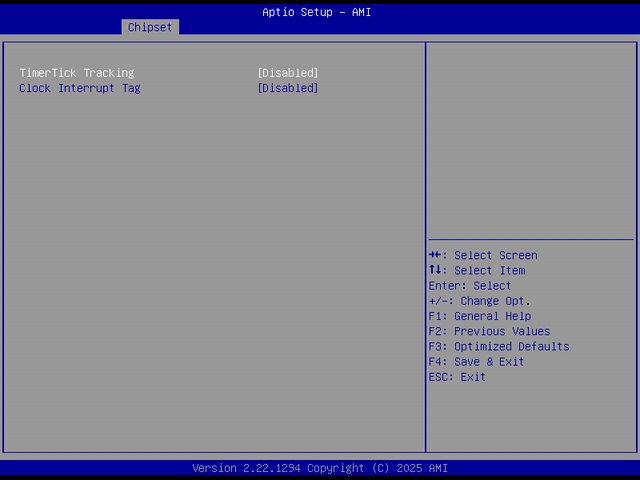
Task: Click the 'F2: Previous Values' hint
Action: coord(489,331)
